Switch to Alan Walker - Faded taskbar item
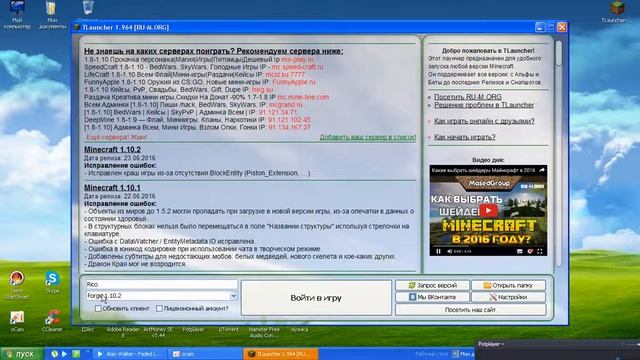 click(130, 354)
